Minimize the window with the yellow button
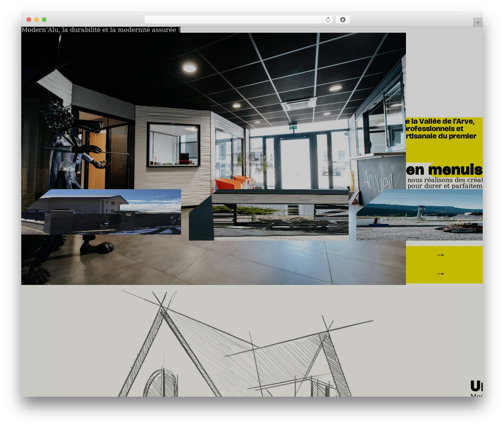The width and height of the screenshot is (504, 427). point(37,20)
